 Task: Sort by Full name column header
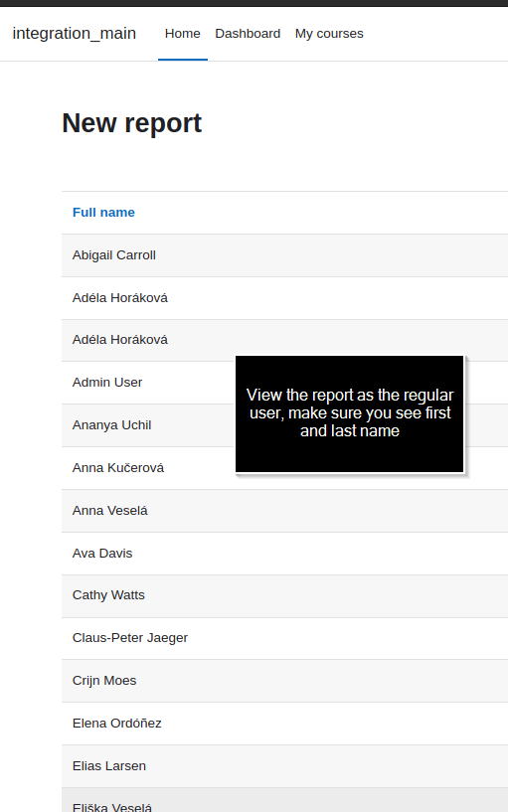point(103,213)
